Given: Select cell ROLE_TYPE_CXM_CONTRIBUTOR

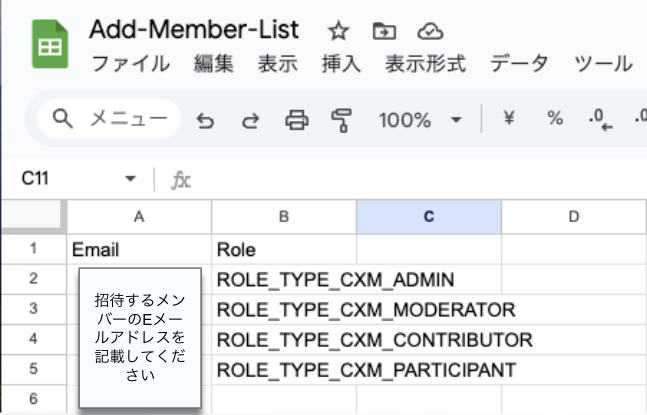Looking at the screenshot, I should coord(284,340).
